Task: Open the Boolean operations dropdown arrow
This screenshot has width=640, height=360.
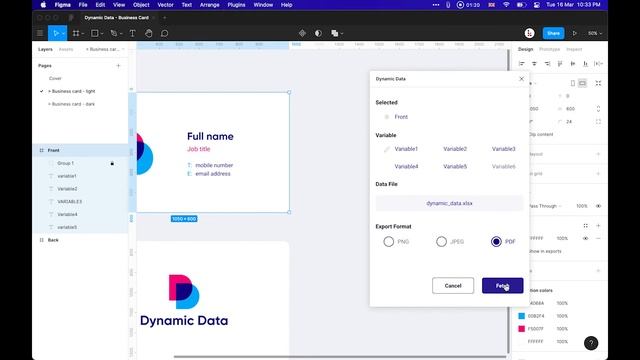Action: coord(342,33)
